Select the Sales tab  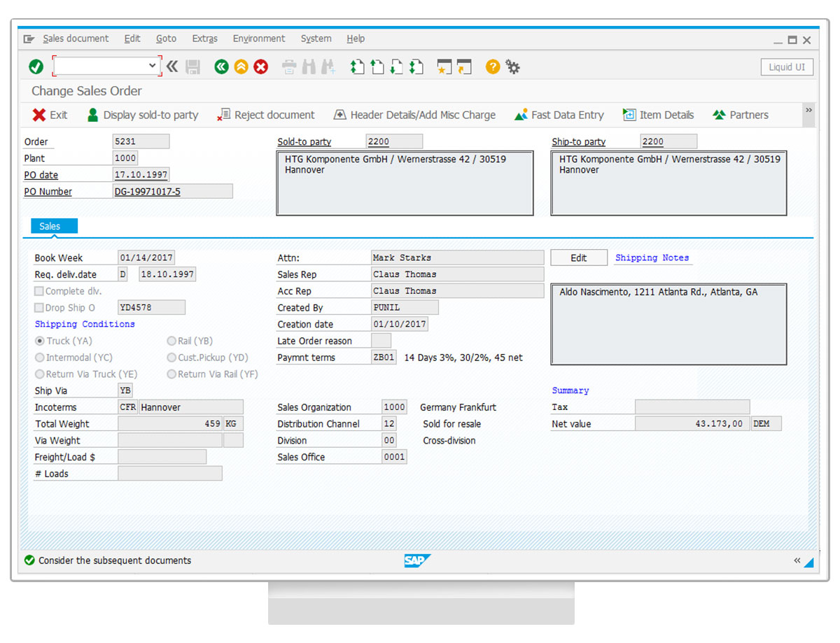tap(50, 226)
